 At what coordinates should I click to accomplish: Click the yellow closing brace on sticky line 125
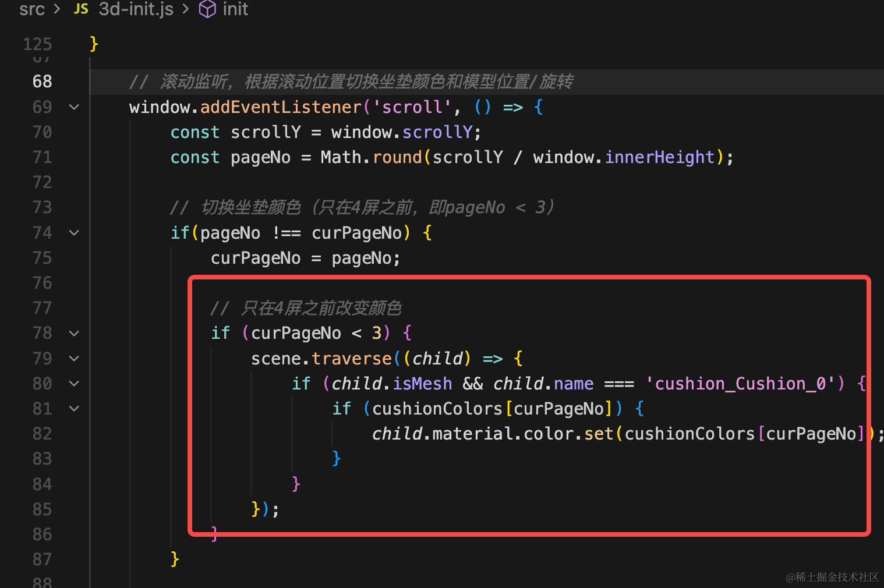(94, 44)
